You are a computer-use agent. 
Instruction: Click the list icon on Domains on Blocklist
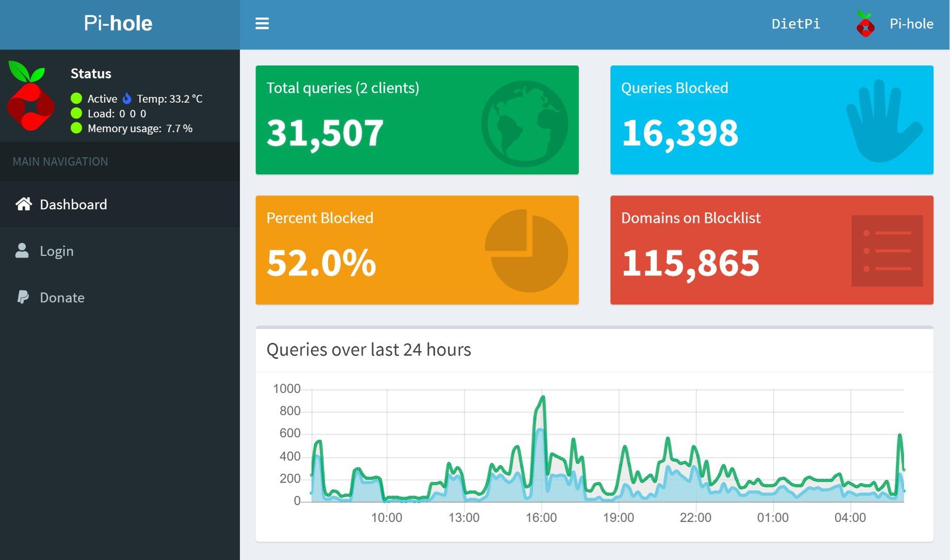[x=887, y=251]
